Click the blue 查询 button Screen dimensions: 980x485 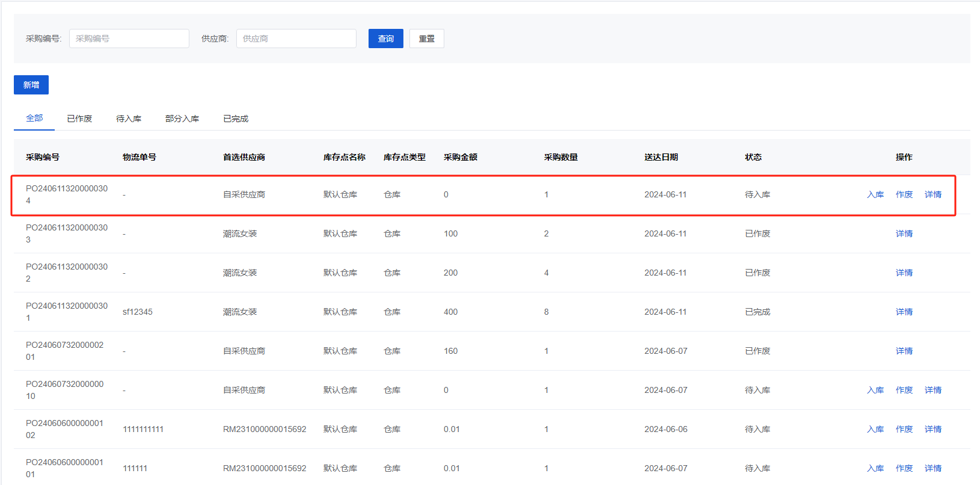pos(386,39)
